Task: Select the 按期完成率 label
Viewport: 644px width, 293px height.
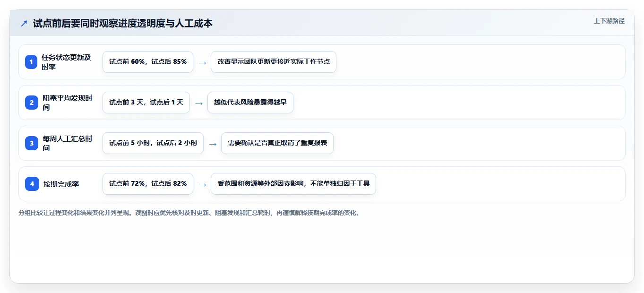Action: pyautogui.click(x=61, y=184)
